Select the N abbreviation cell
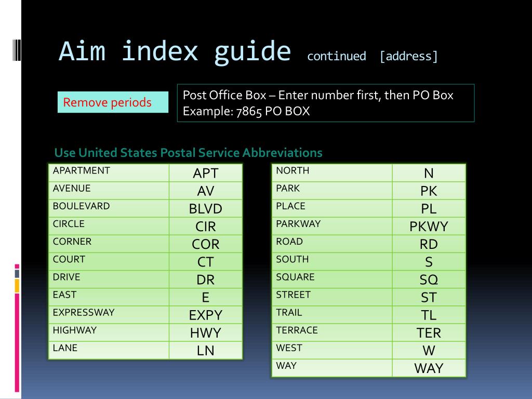This screenshot has height=399, width=532. click(429, 173)
